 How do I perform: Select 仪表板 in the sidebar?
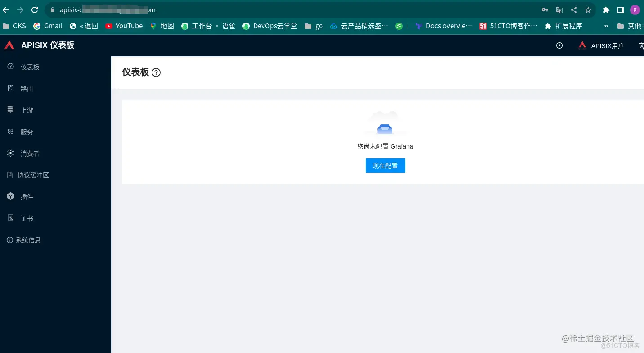55,67
